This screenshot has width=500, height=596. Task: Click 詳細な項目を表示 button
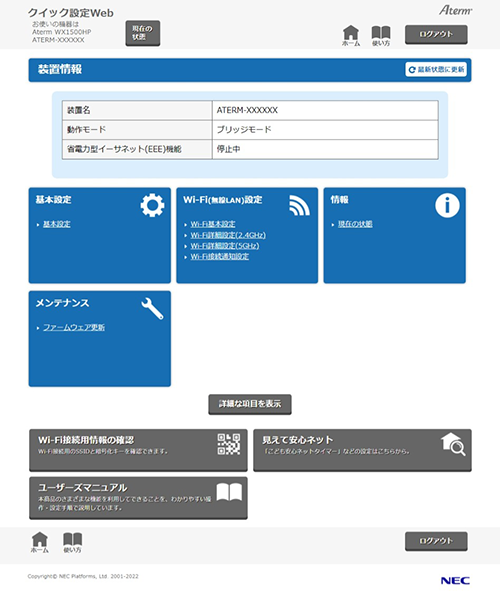tap(250, 404)
